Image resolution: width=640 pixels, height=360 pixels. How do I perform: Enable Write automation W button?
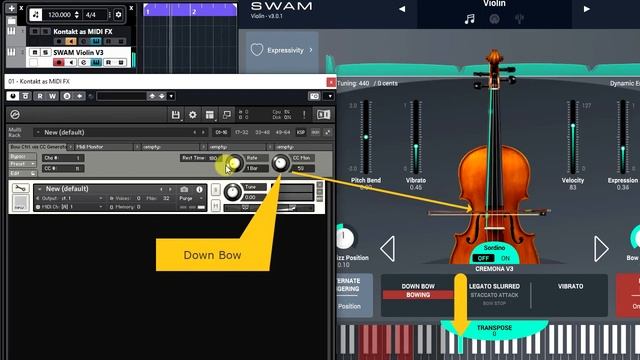[53, 96]
